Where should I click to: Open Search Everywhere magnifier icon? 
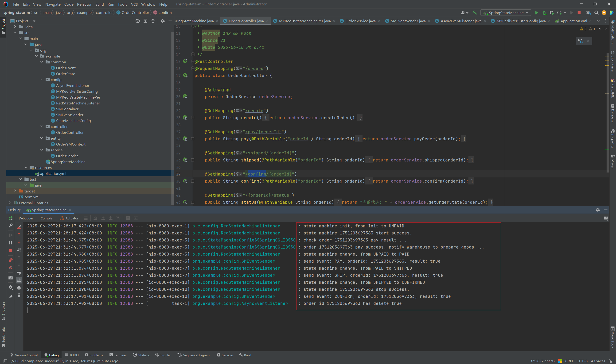tap(596, 13)
